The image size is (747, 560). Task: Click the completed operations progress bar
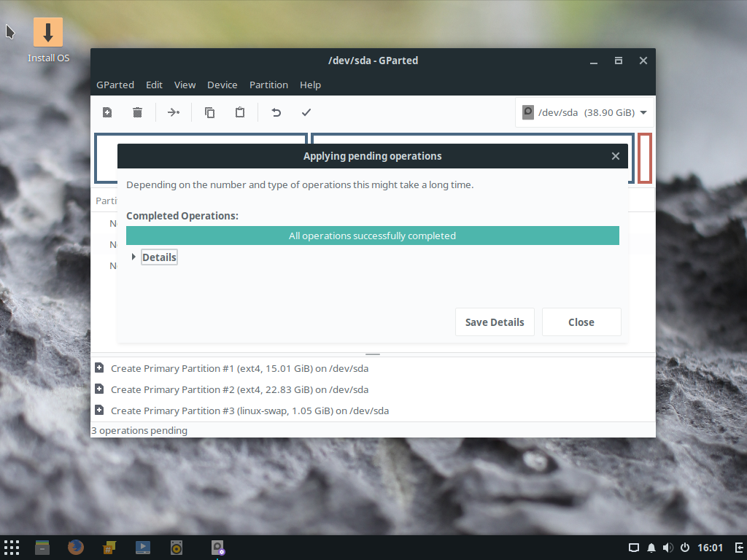coord(373,236)
